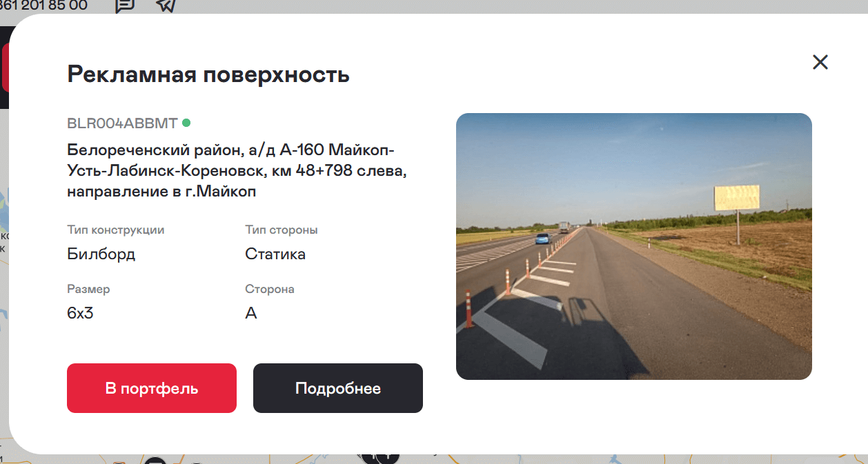The width and height of the screenshot is (868, 464).
Task: Add the billboard via В портфель button
Action: point(152,388)
